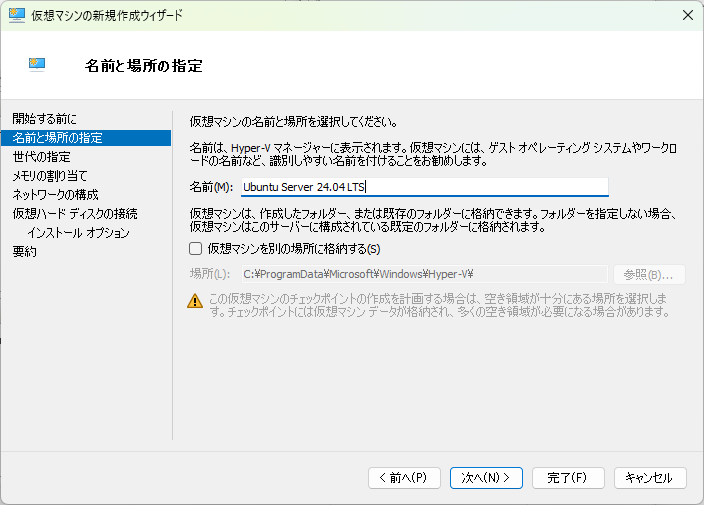Click the yellow warning triangle icon
Viewport: 704px width, 505px height.
click(x=195, y=301)
